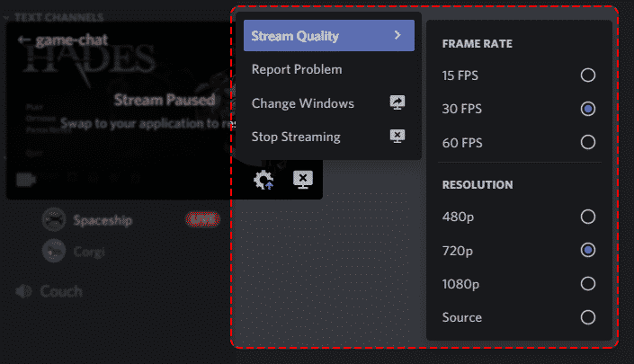The height and width of the screenshot is (364, 634).
Task: Click Change Windows screen-share icon
Action: tap(397, 102)
